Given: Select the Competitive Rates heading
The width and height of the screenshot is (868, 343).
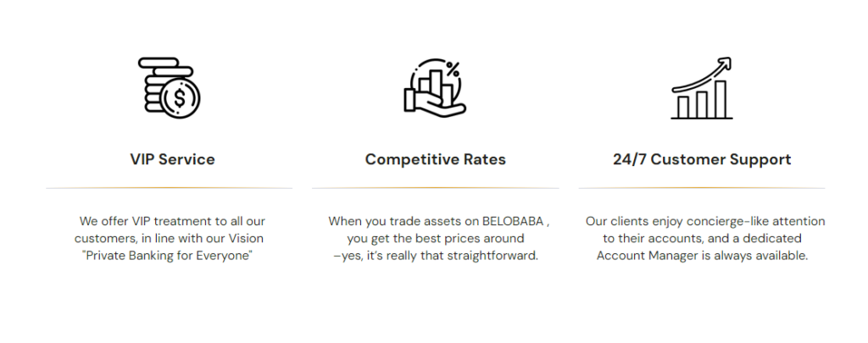Looking at the screenshot, I should coord(435,159).
